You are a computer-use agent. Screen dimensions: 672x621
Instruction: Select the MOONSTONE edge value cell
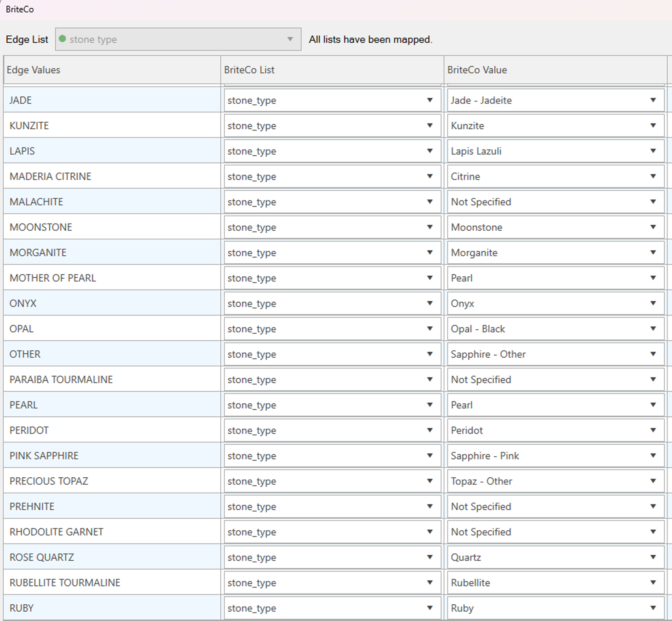[x=112, y=227]
